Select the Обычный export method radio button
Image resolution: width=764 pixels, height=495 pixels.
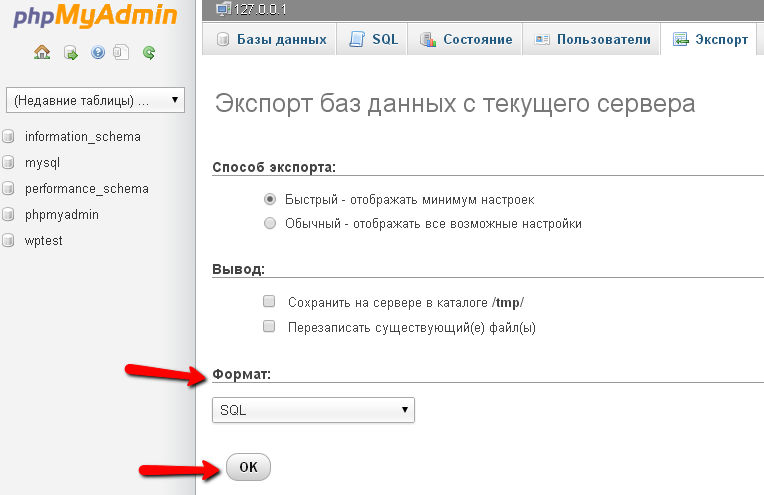coord(270,223)
